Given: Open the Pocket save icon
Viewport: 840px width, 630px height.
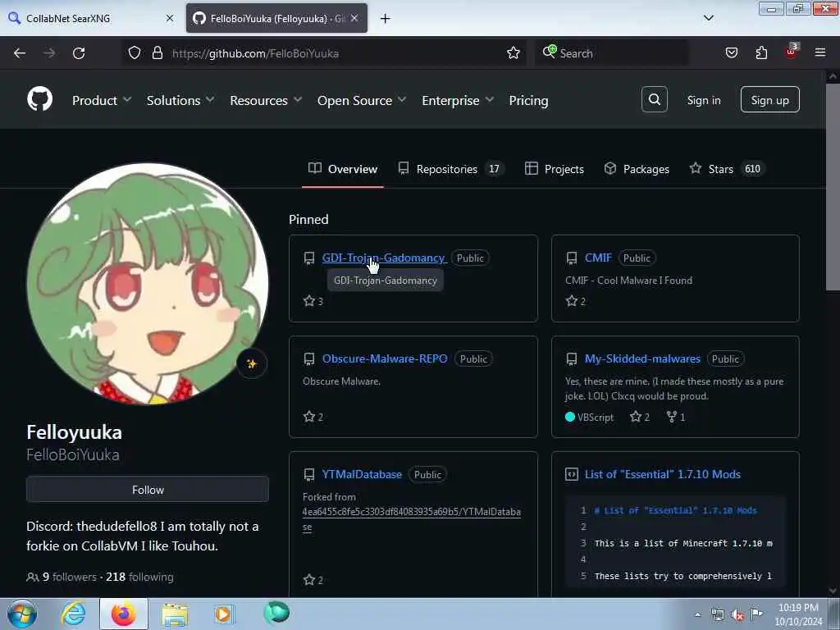Looking at the screenshot, I should (731, 53).
